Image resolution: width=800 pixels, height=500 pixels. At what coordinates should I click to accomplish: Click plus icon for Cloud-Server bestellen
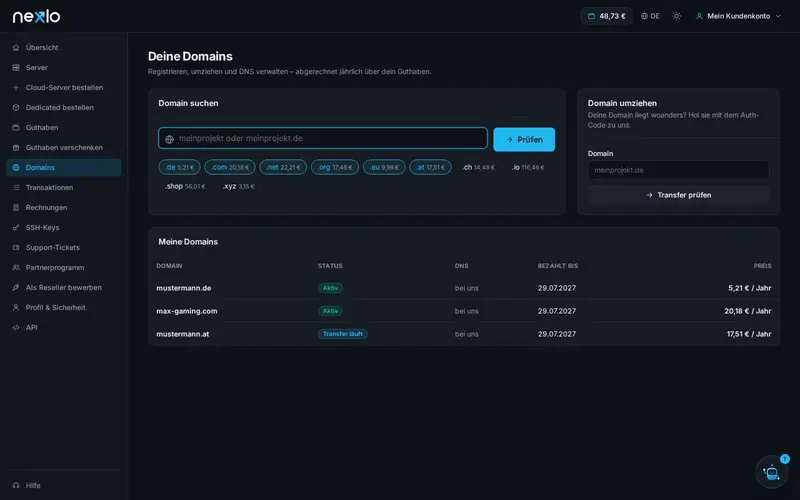(16, 87)
